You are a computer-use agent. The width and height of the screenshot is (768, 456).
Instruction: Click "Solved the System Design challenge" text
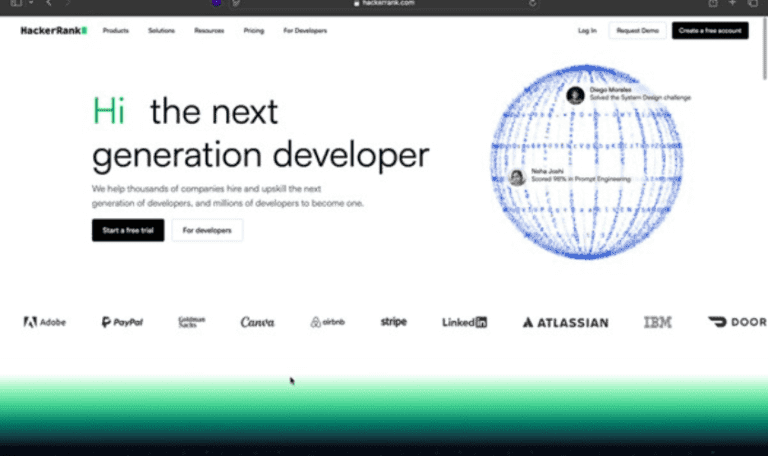click(640, 97)
